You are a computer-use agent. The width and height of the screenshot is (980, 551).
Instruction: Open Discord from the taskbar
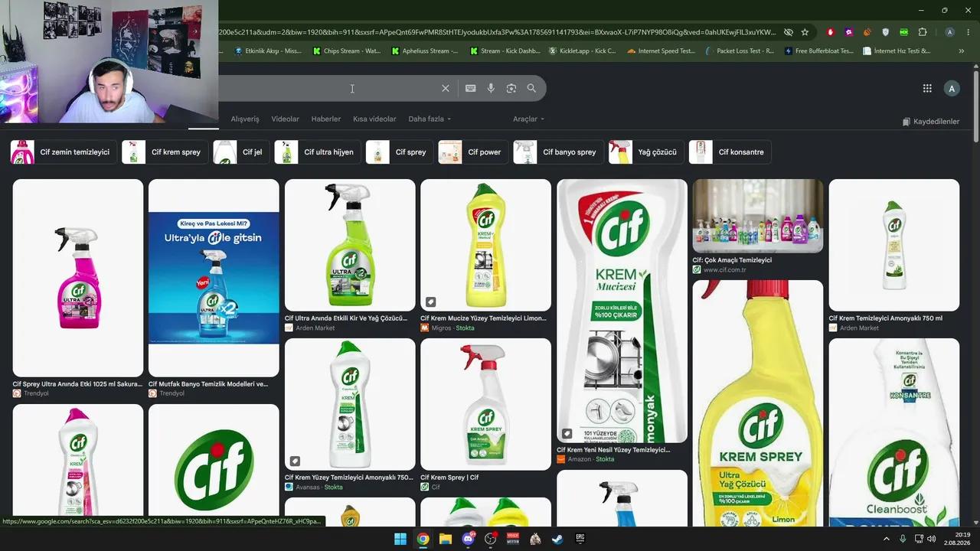coord(468,539)
